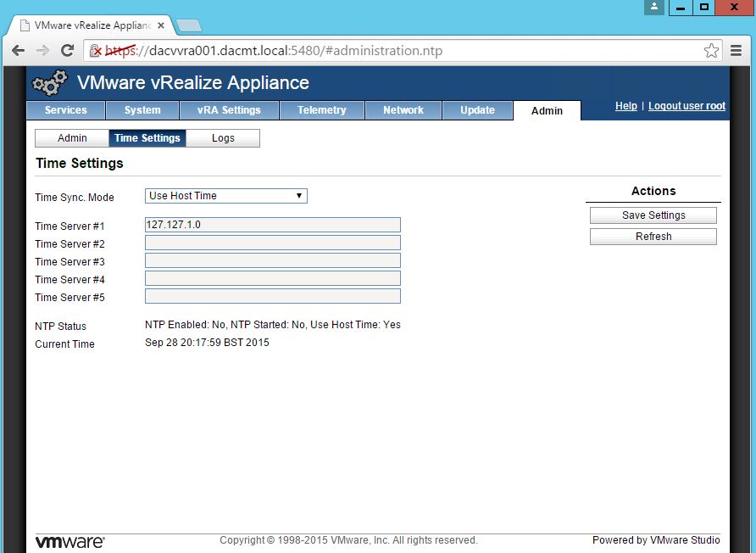Select the Admin sub-tab
The width and height of the screenshot is (756, 553).
pyautogui.click(x=72, y=138)
